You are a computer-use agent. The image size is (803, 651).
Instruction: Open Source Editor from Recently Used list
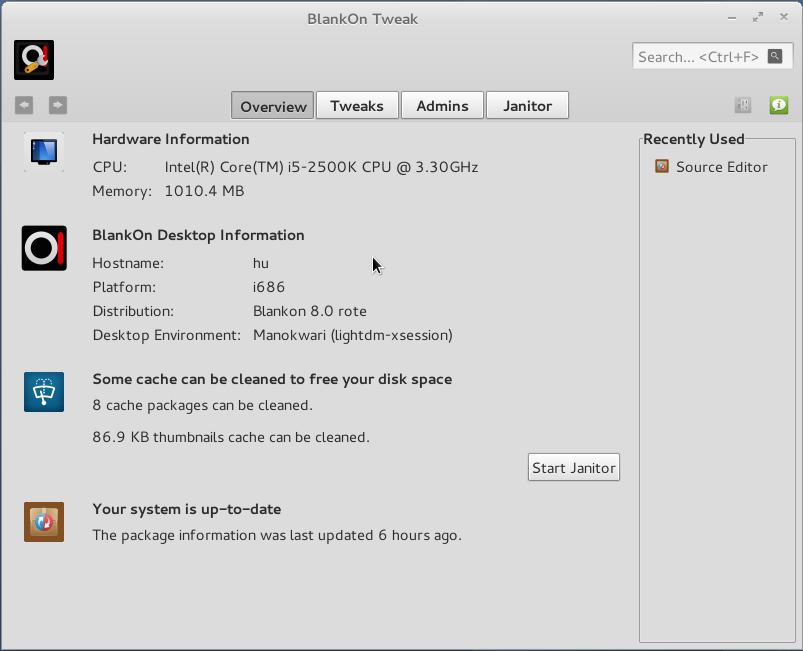[x=721, y=167]
